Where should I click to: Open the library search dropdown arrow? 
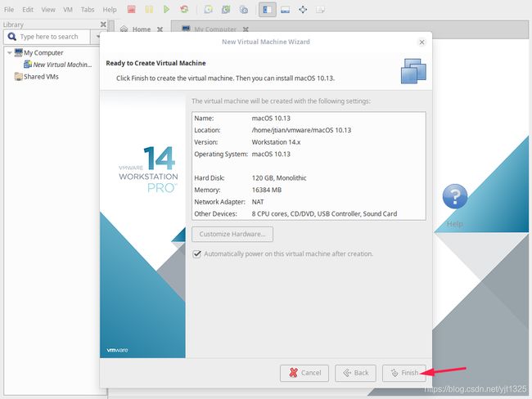(97, 36)
